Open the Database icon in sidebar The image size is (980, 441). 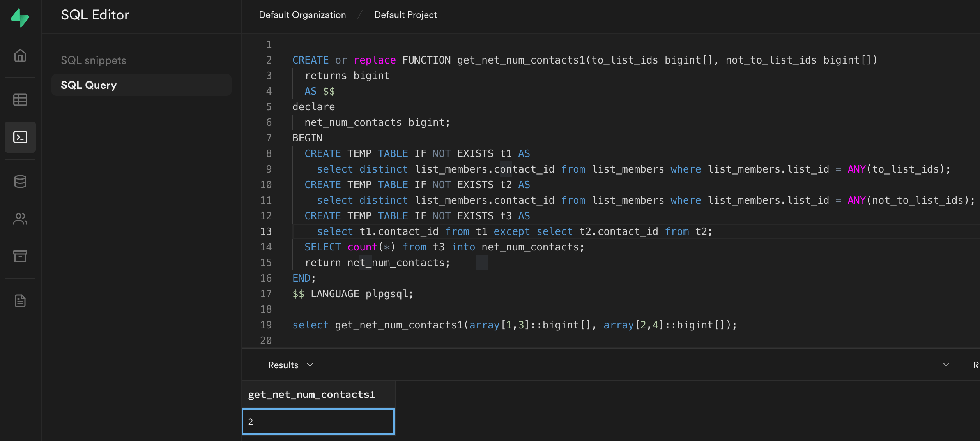coord(20,181)
